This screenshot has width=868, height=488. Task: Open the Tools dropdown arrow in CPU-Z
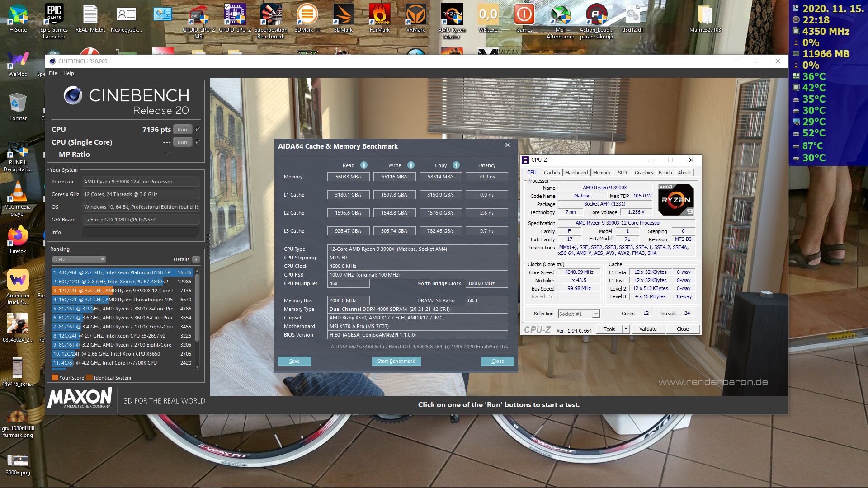626,329
